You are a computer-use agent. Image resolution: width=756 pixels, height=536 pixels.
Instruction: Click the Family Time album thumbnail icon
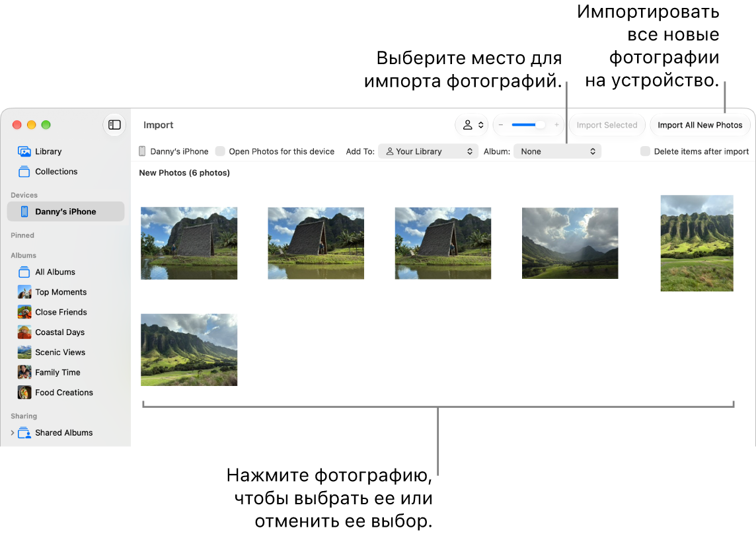pos(24,372)
